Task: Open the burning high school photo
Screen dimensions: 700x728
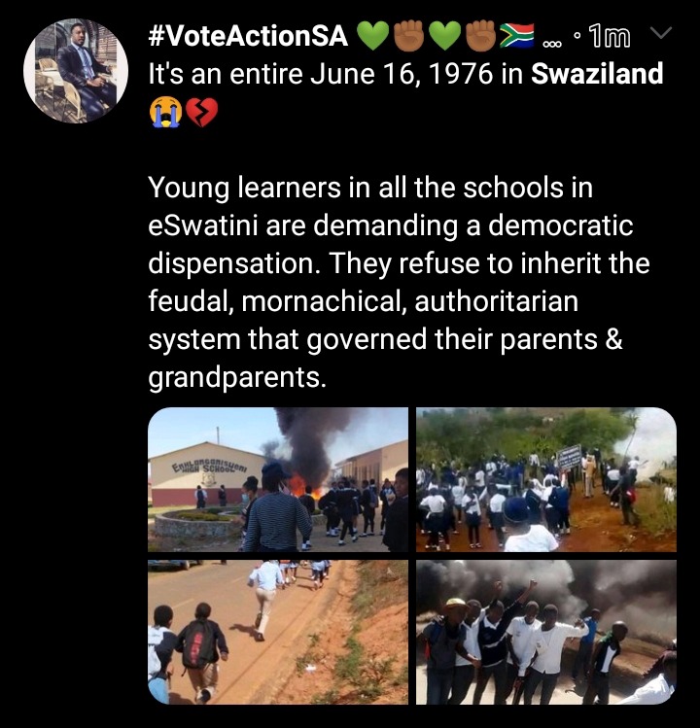Action: click(x=278, y=479)
